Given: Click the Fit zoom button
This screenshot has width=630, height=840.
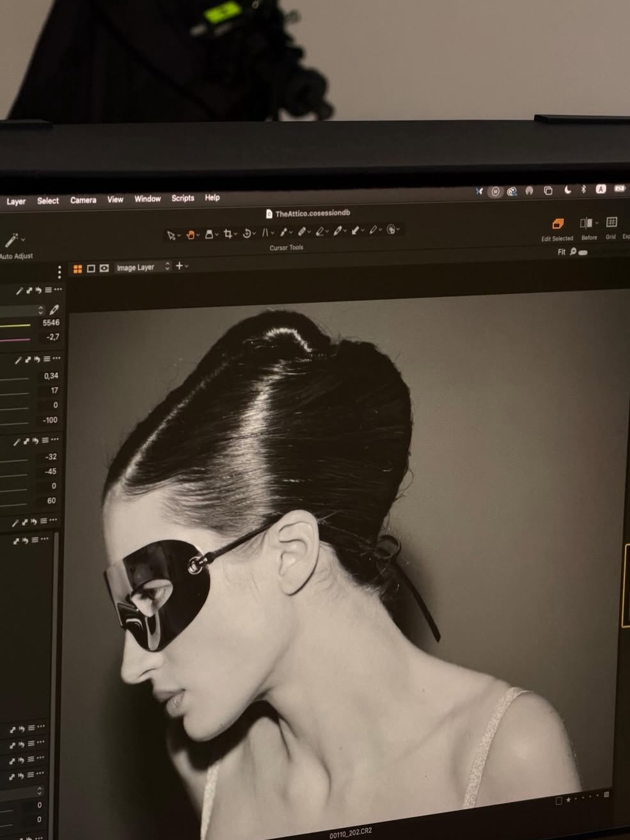Looking at the screenshot, I should [x=562, y=252].
